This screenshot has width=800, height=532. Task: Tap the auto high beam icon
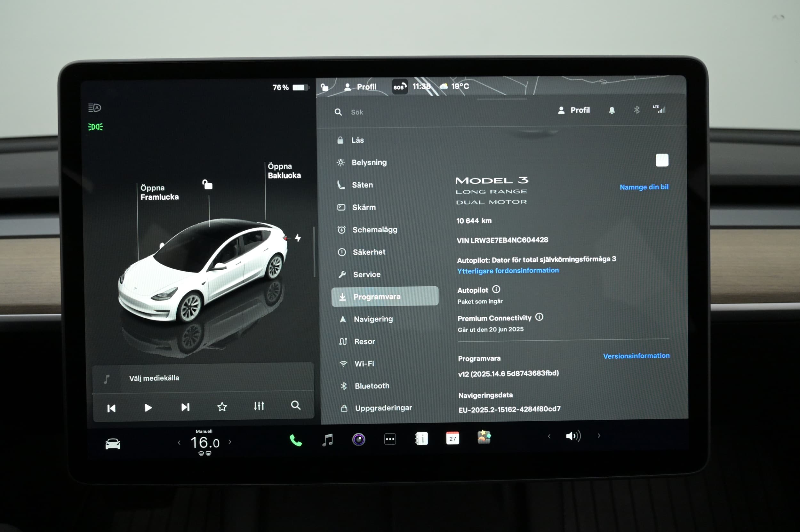(95, 108)
